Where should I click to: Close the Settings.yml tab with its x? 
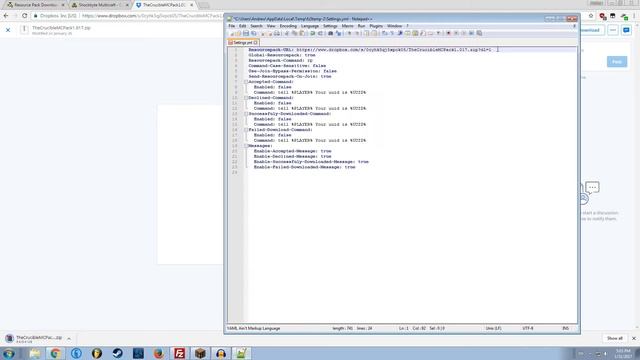(256, 42)
